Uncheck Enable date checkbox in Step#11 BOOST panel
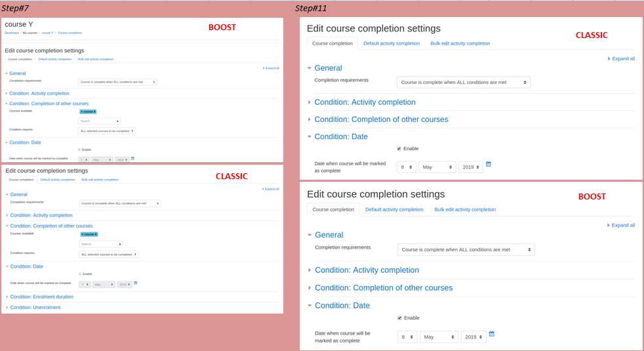 399,318
